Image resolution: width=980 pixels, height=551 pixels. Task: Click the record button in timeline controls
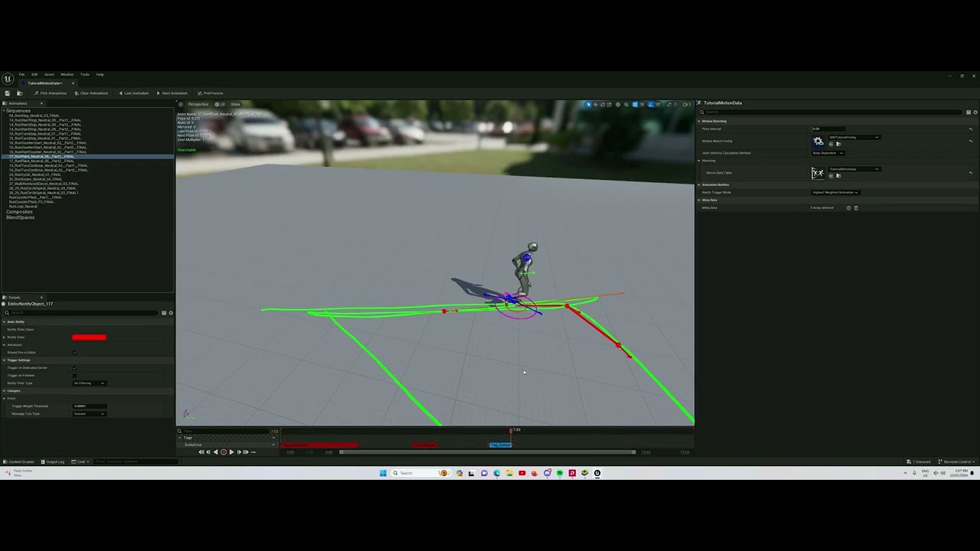(x=224, y=452)
